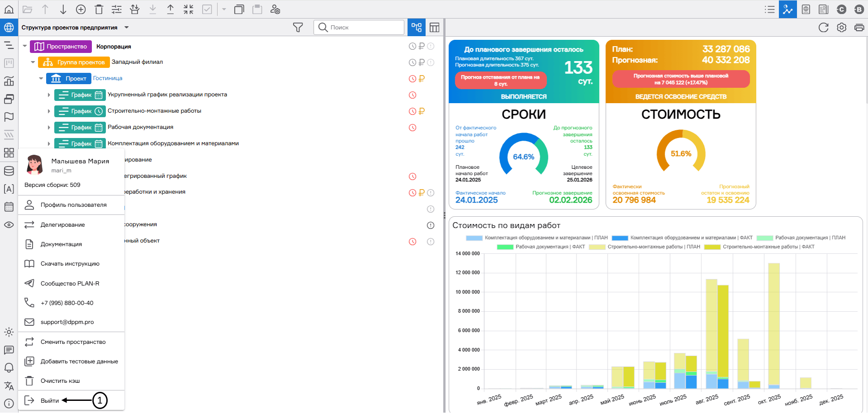Click the print icon

(859, 28)
